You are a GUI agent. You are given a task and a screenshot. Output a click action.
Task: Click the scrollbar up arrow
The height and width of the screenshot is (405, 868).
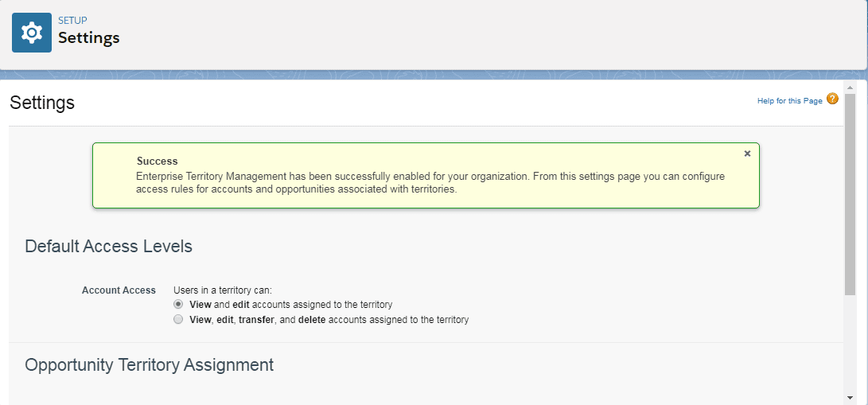coord(850,88)
